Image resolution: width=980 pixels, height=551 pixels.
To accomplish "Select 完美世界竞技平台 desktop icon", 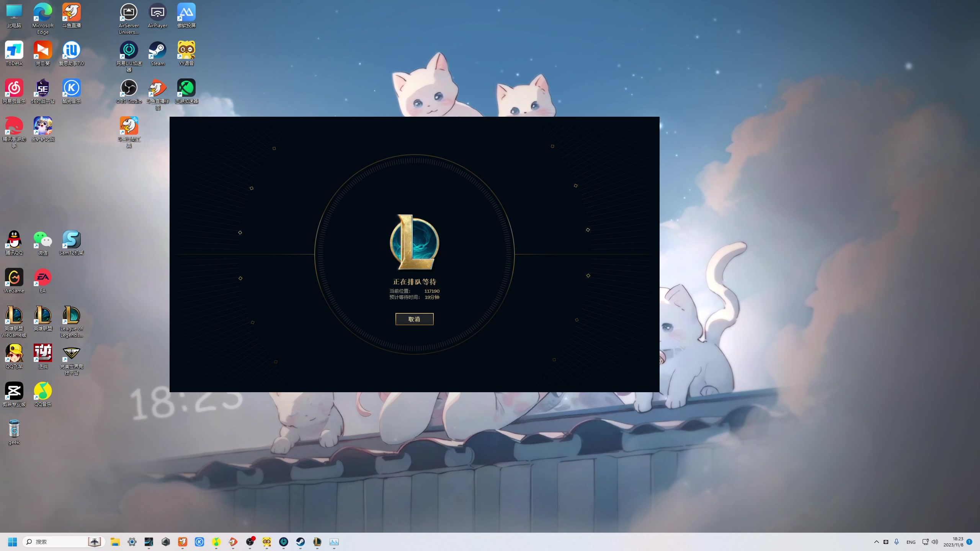I will click(72, 360).
